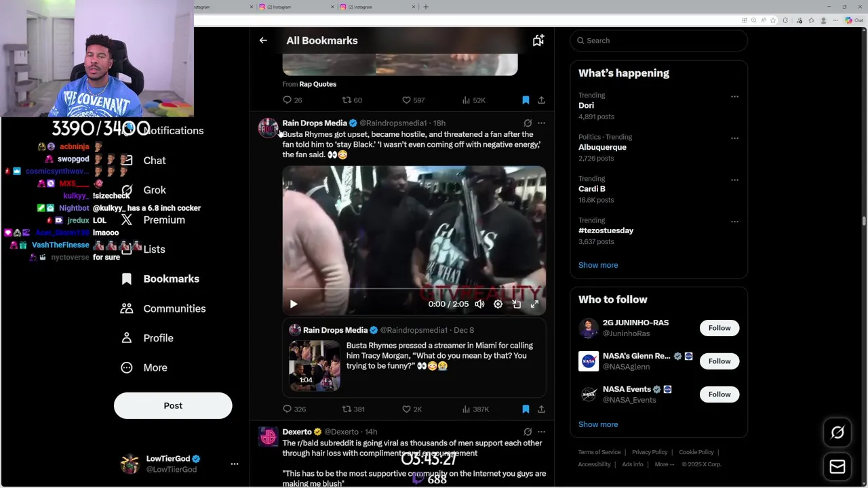This screenshot has height=488, width=868.
Task: Open the Privacy Policy link
Action: pos(650,452)
